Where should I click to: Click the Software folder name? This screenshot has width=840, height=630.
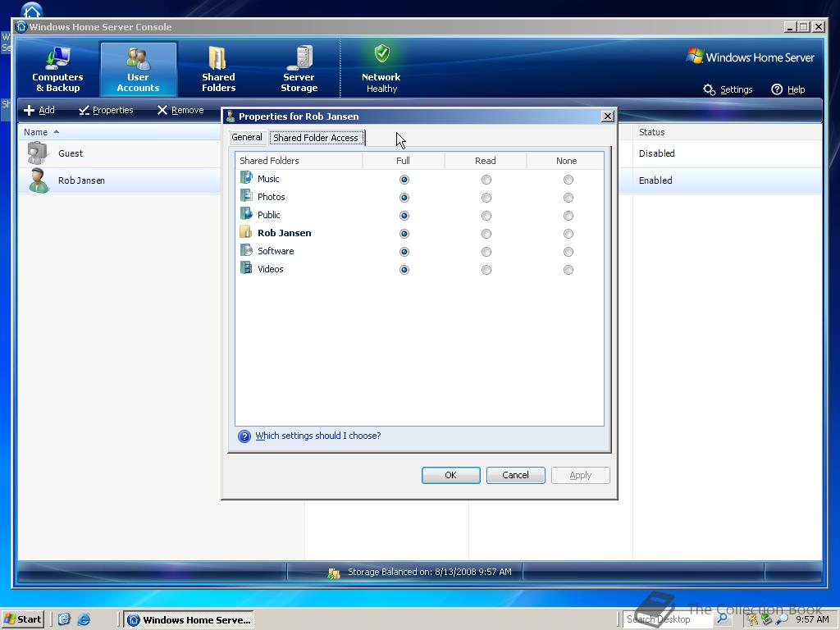tap(276, 251)
